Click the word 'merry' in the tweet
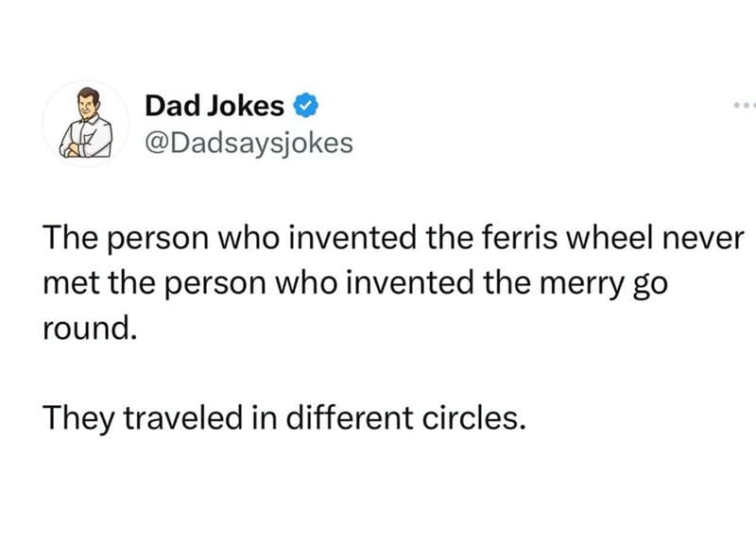 coord(581,284)
